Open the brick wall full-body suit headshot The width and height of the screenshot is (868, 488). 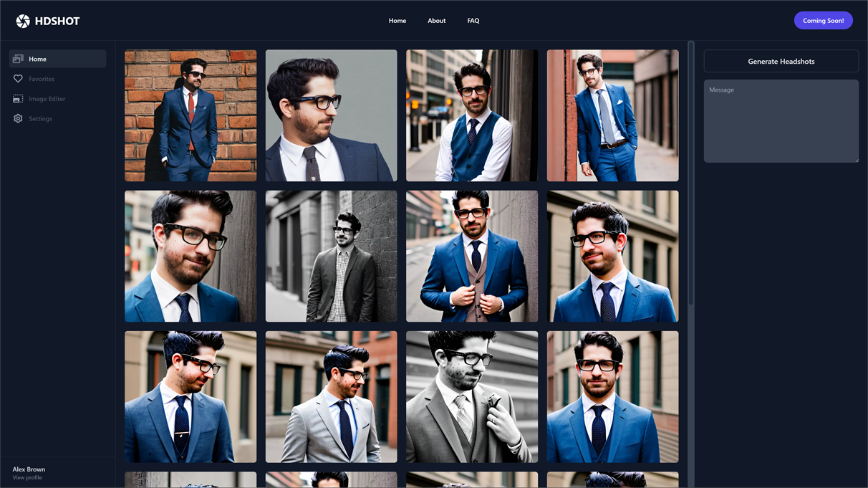[191, 115]
